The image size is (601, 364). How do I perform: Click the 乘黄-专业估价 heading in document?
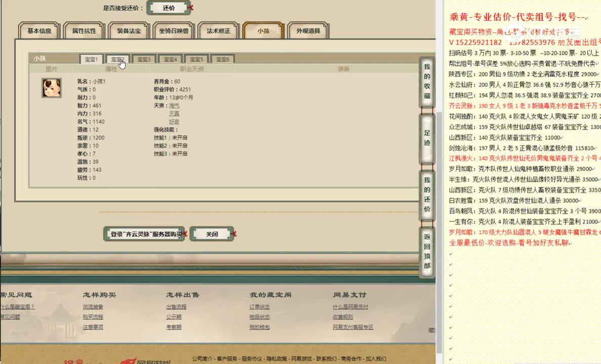pyautogui.click(x=518, y=17)
